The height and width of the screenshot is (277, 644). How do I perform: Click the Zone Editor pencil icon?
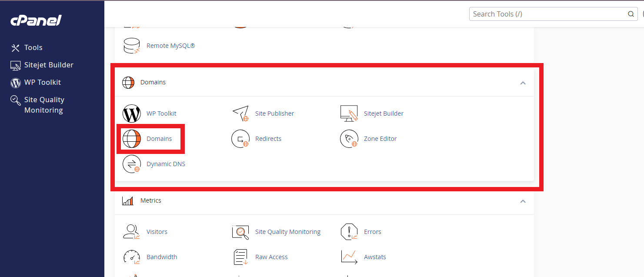(x=349, y=139)
